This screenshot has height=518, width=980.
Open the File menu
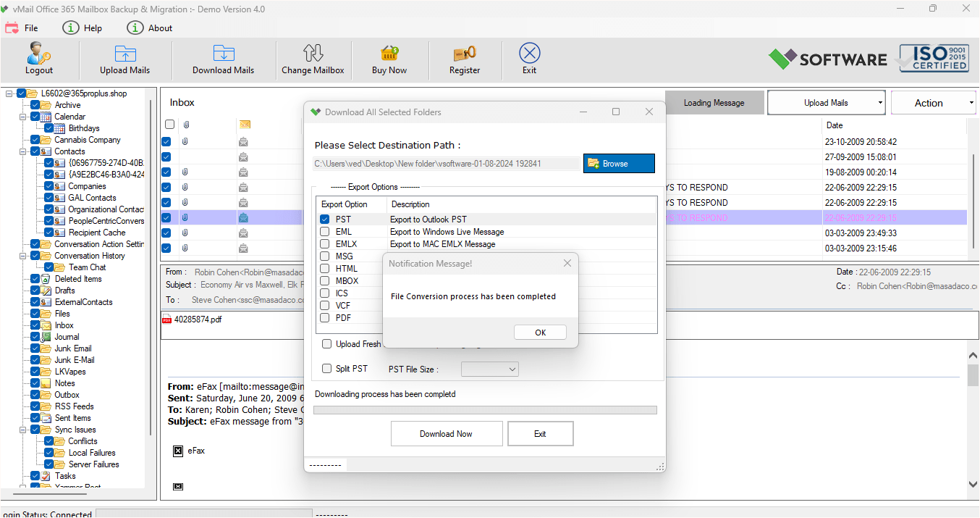click(x=22, y=28)
